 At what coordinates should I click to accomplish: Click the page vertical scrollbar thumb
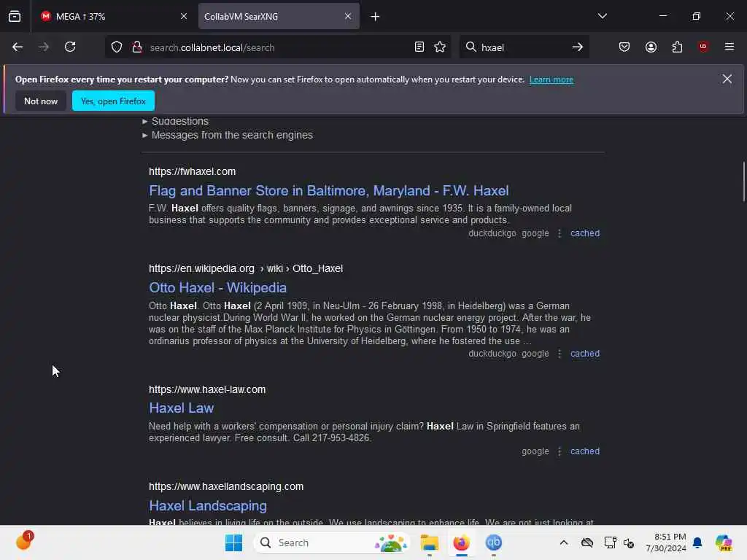(x=743, y=182)
